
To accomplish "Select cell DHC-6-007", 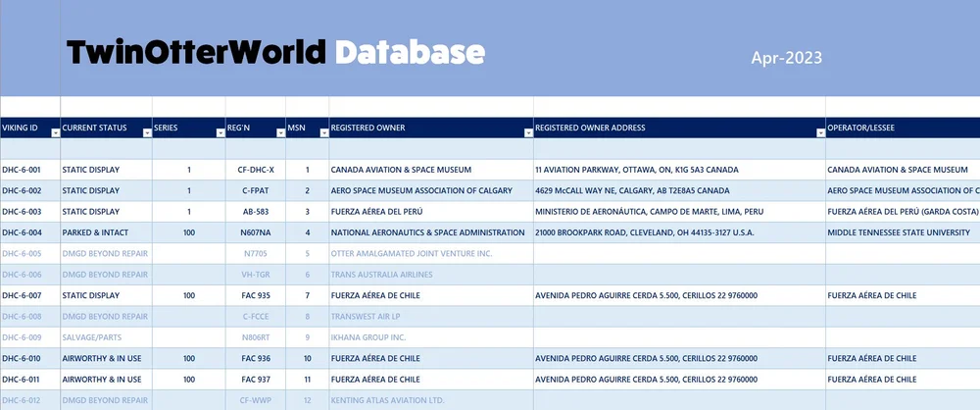I will tap(30, 295).
